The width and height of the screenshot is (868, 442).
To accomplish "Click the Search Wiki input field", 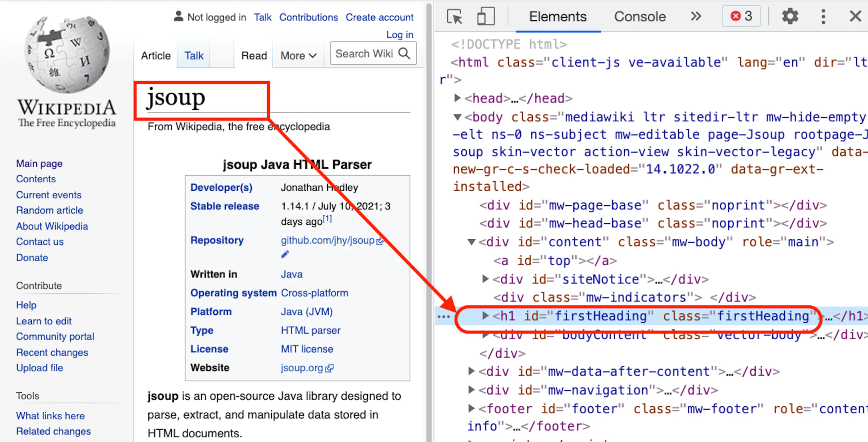I will coord(364,53).
